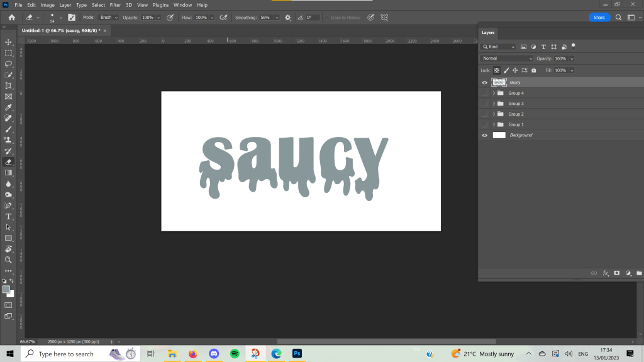Click the foreground color swatch
The height and width of the screenshot is (362, 644).
click(x=6, y=289)
